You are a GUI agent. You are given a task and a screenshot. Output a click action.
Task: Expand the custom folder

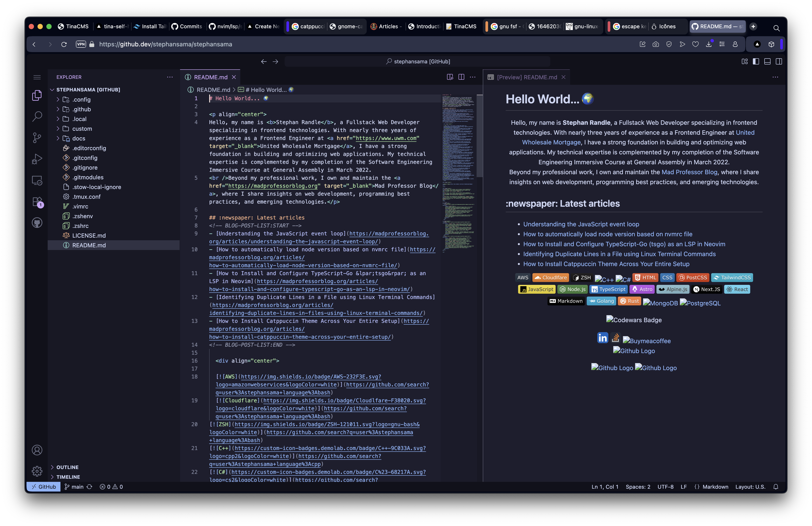(x=114, y=129)
